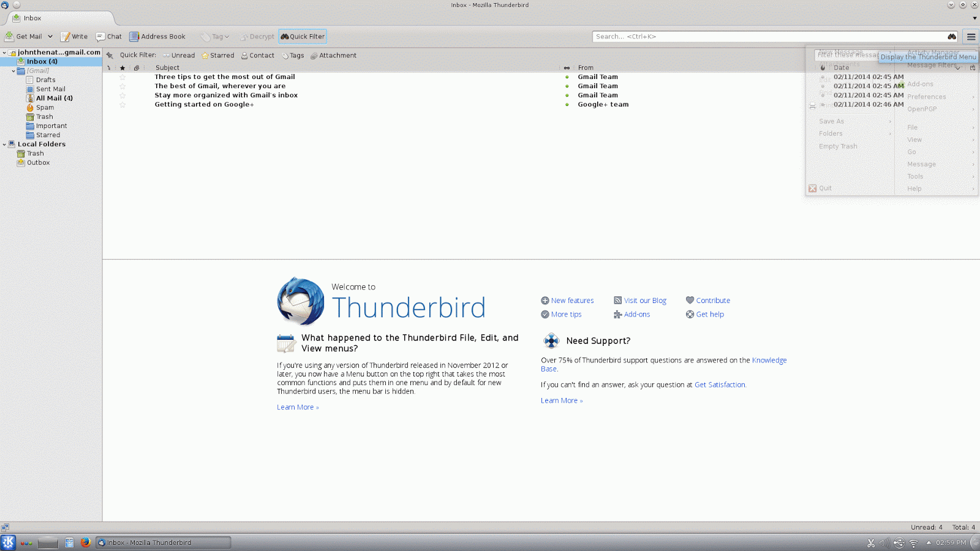Image resolution: width=980 pixels, height=551 pixels.
Task: Click the binoculars search icon
Action: [952, 37]
